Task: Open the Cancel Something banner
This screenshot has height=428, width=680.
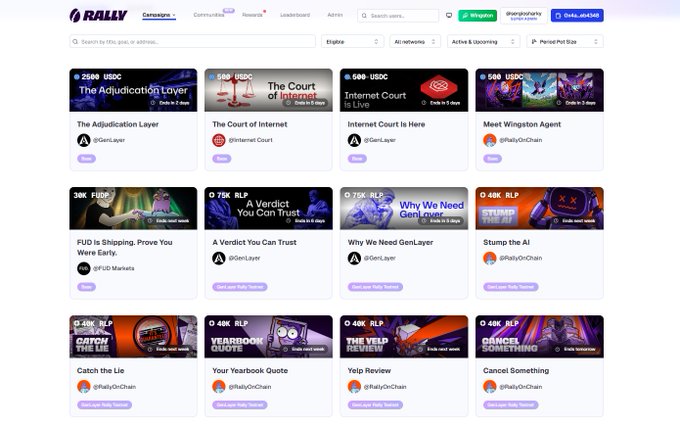Action: 539,337
